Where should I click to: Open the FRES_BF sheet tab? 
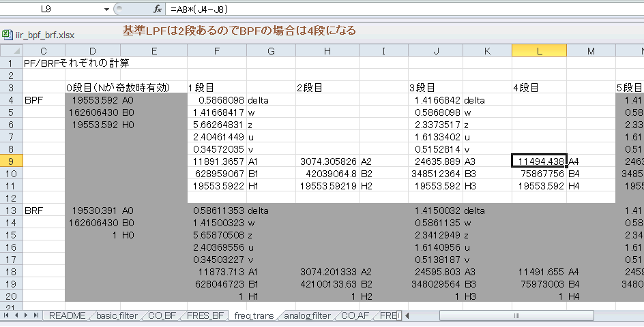(x=205, y=315)
